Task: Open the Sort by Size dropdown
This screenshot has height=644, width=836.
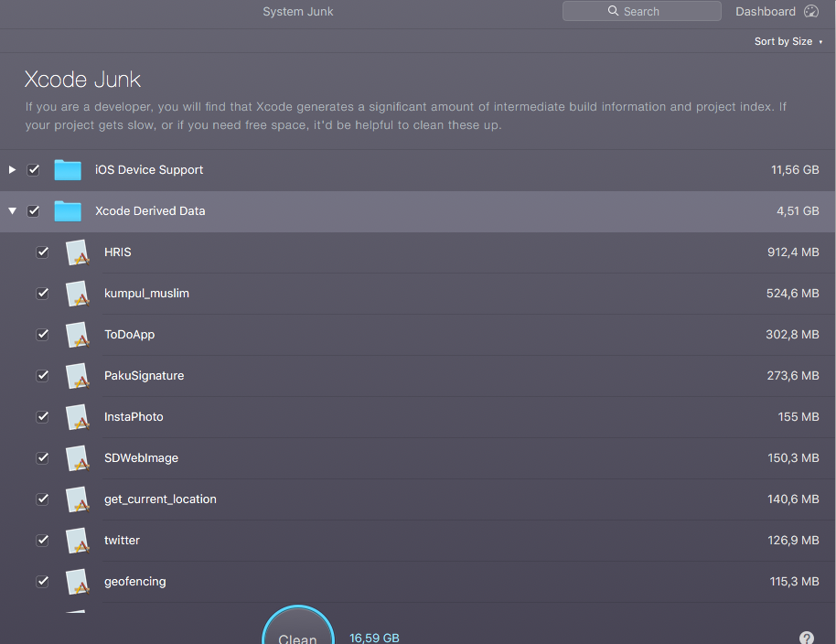Action: coord(788,41)
